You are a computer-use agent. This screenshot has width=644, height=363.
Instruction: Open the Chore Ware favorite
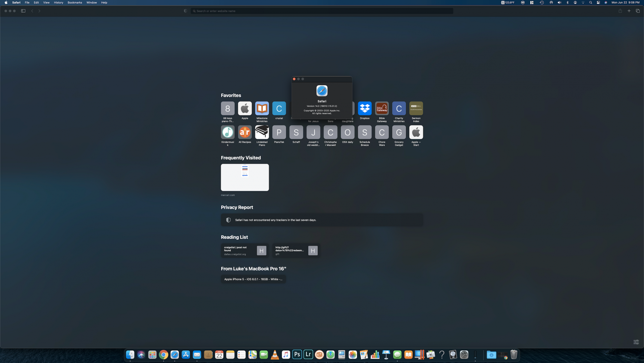382,132
